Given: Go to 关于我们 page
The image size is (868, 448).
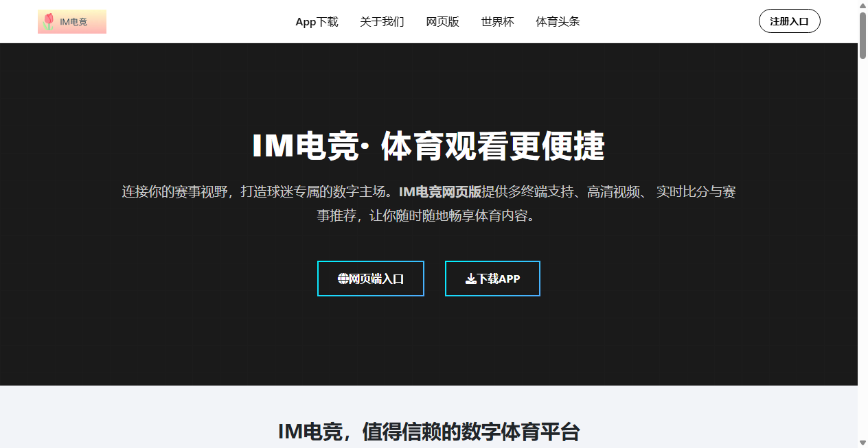Looking at the screenshot, I should tap(382, 21).
